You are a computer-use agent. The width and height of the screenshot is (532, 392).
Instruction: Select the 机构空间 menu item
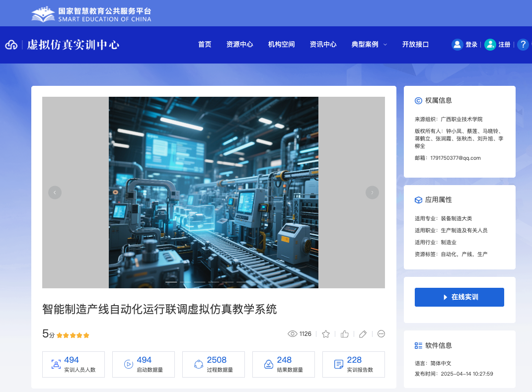click(x=281, y=45)
